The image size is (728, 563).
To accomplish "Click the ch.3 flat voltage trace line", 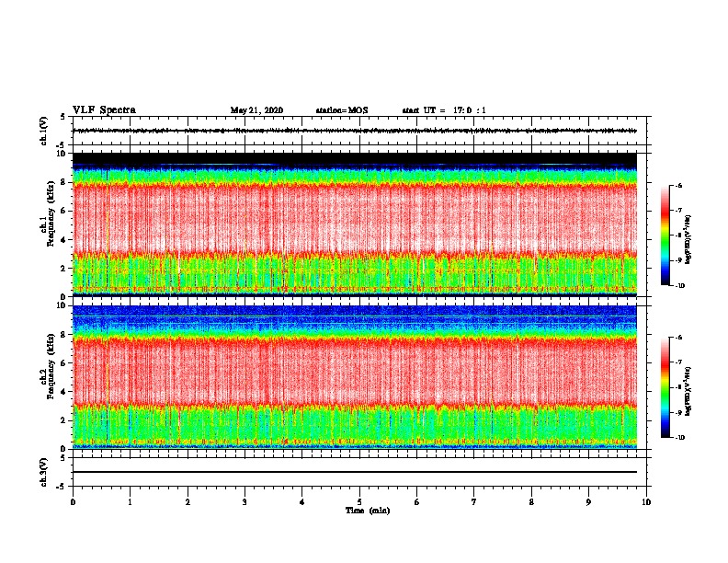I will [355, 472].
